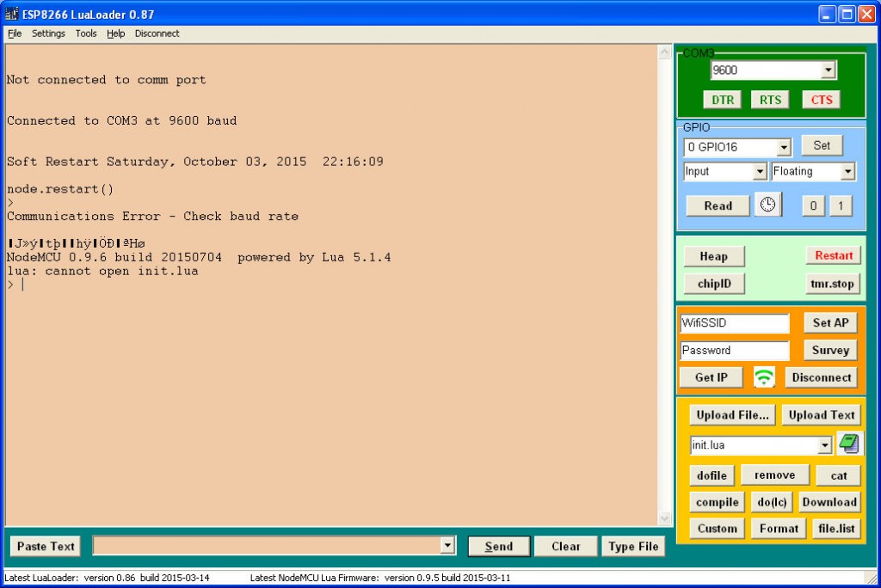Query the chip with chipID

tap(713, 283)
